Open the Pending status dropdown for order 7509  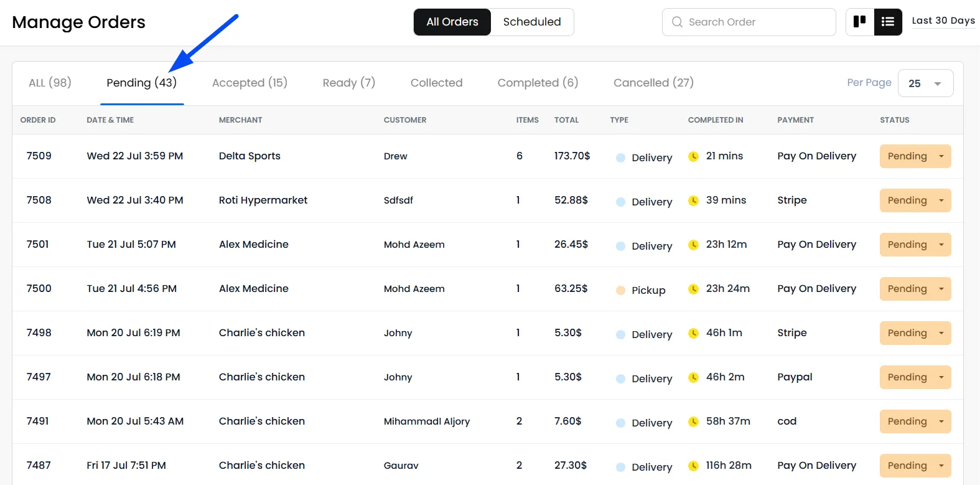915,156
